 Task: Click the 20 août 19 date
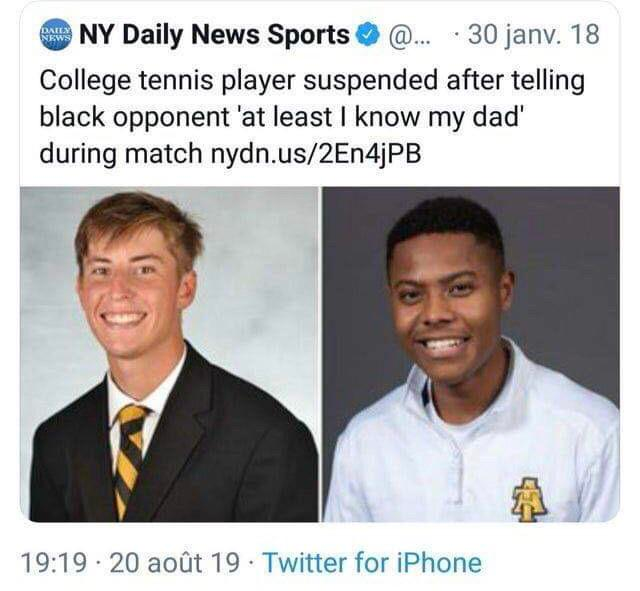coord(174,563)
